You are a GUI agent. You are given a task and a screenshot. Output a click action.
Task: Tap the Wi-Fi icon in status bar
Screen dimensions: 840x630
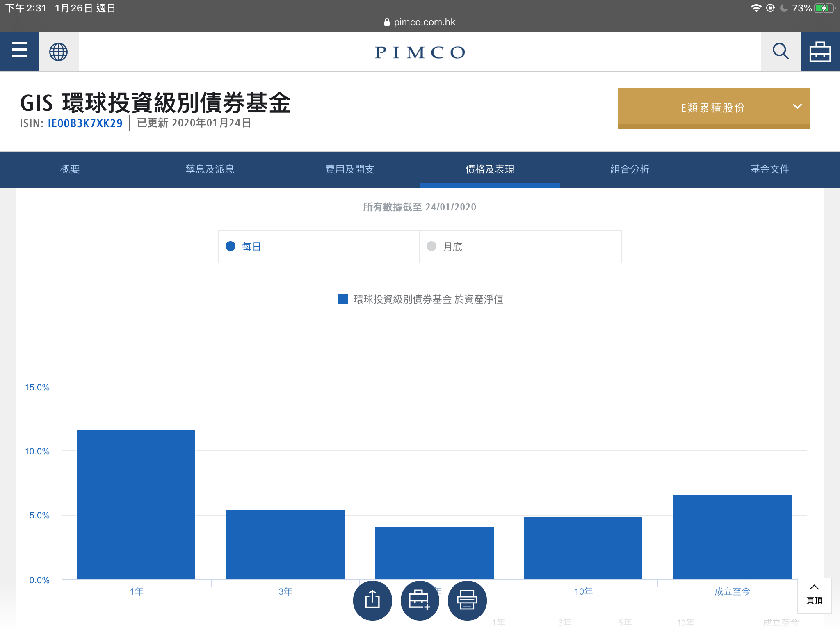756,7
